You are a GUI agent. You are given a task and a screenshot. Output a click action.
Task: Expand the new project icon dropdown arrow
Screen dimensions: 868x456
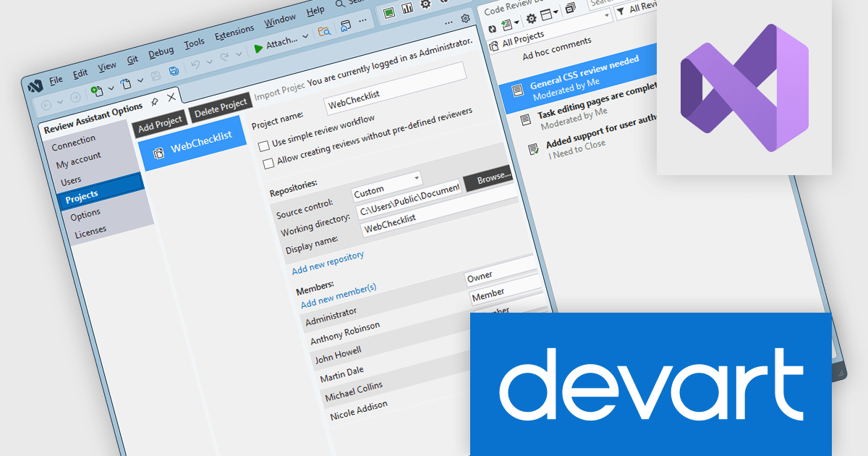(x=111, y=88)
